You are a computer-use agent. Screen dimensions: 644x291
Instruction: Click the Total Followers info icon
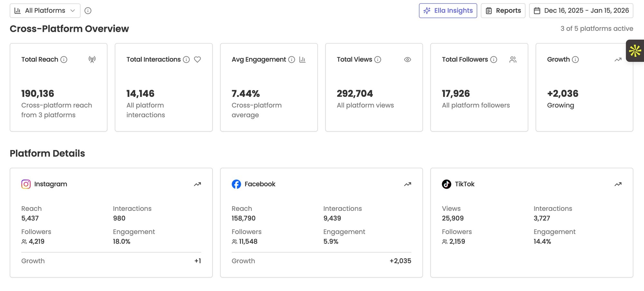click(494, 60)
